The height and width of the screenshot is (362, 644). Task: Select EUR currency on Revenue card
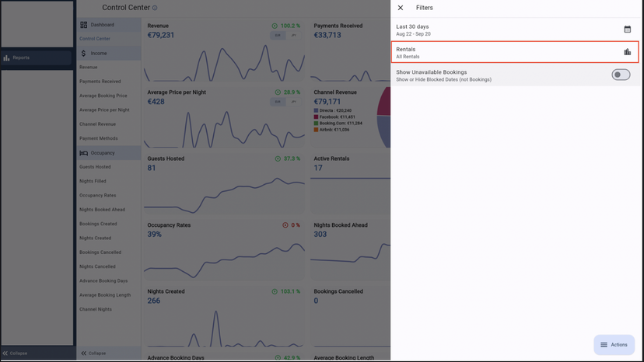(x=278, y=36)
